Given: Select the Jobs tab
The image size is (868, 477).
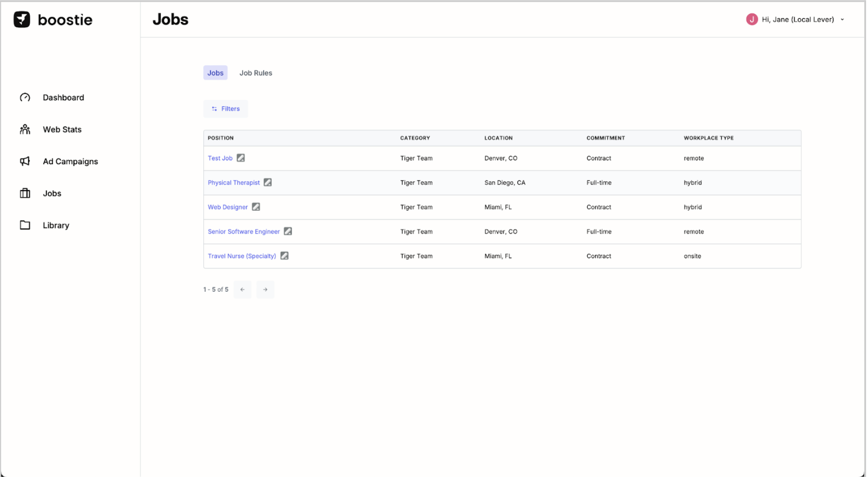Looking at the screenshot, I should (x=215, y=73).
